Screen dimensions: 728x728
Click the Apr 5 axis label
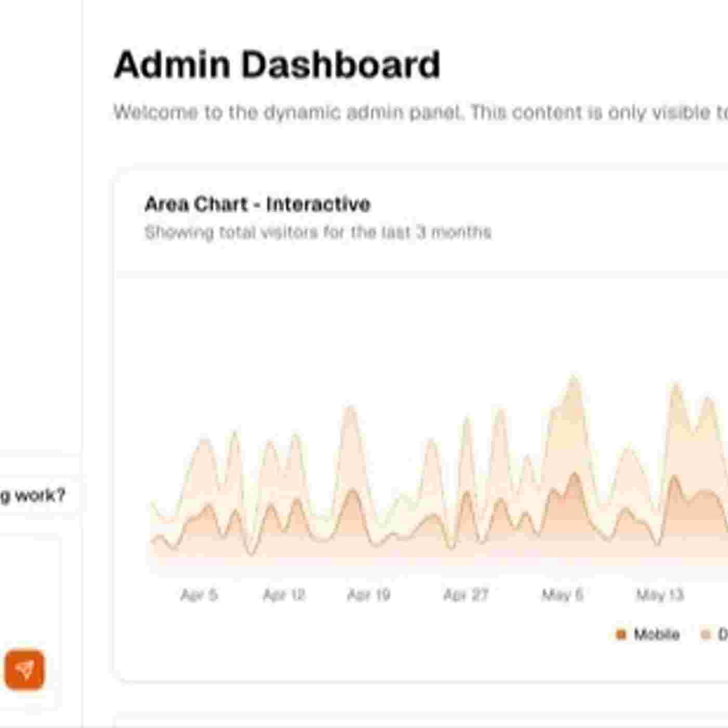pyautogui.click(x=199, y=594)
